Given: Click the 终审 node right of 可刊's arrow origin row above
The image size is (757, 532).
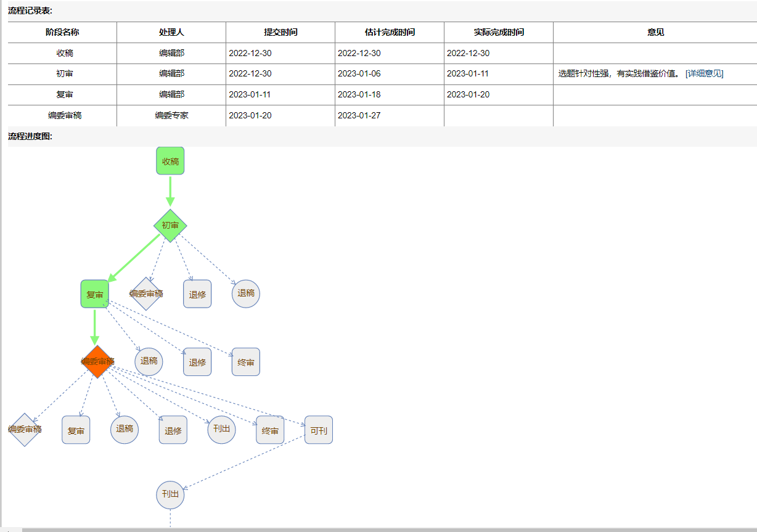Looking at the screenshot, I should point(245,362).
